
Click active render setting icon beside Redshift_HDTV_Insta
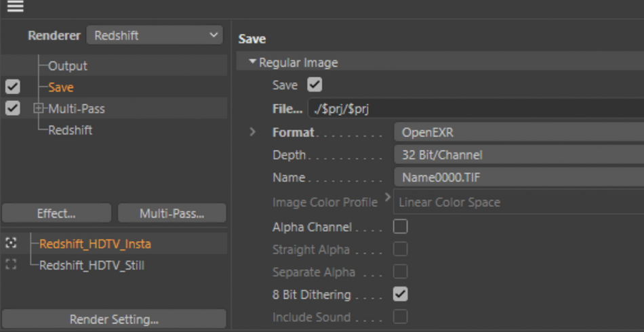point(11,243)
